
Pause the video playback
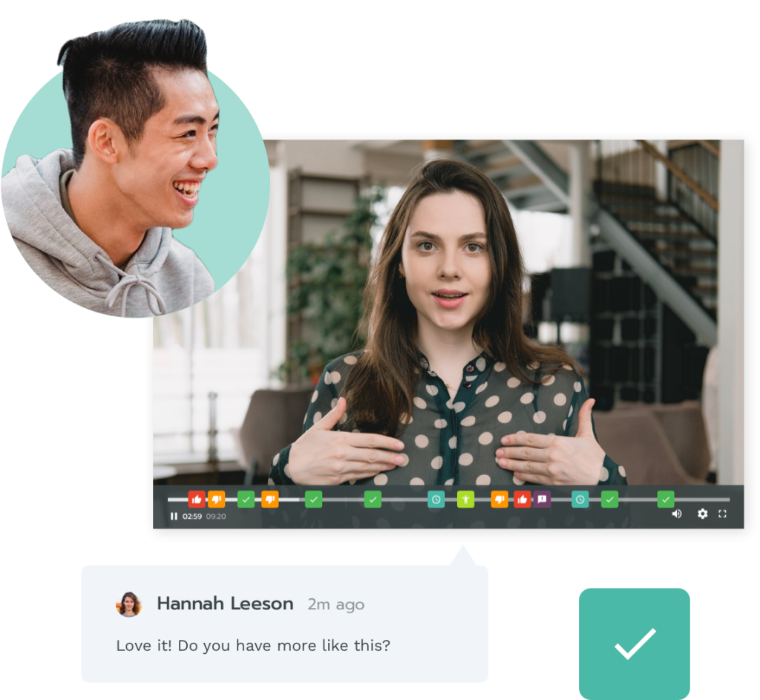(x=174, y=516)
